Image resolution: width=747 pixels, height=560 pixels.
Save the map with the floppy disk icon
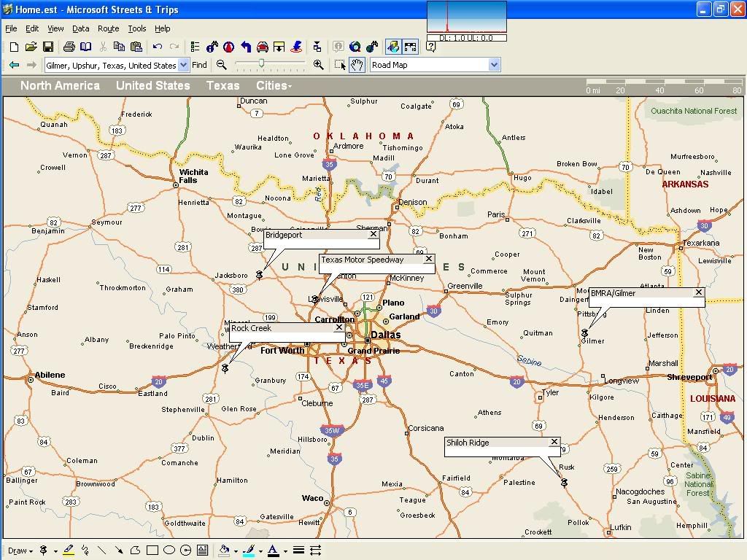pos(47,47)
